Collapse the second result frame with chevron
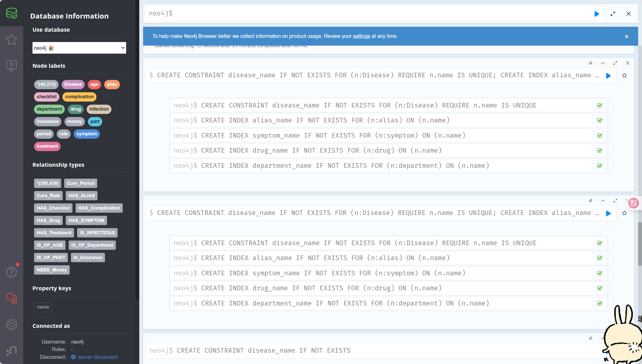642x364 pixels. [x=603, y=201]
